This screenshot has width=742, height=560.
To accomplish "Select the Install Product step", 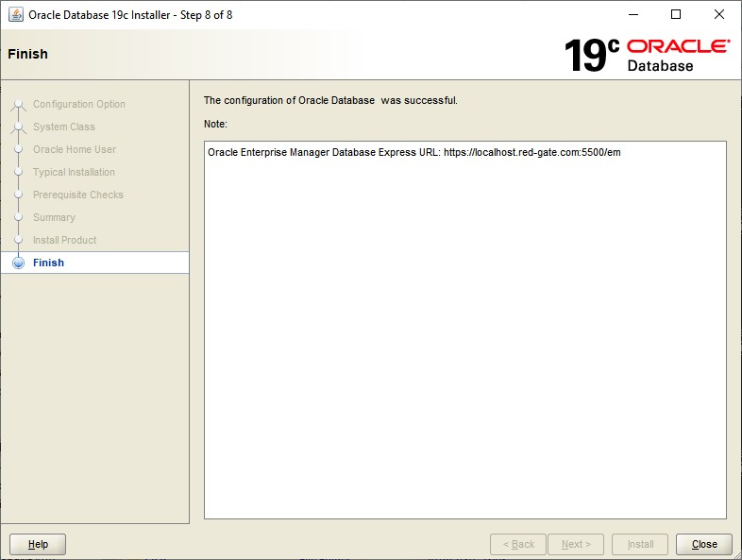I will pos(65,241).
